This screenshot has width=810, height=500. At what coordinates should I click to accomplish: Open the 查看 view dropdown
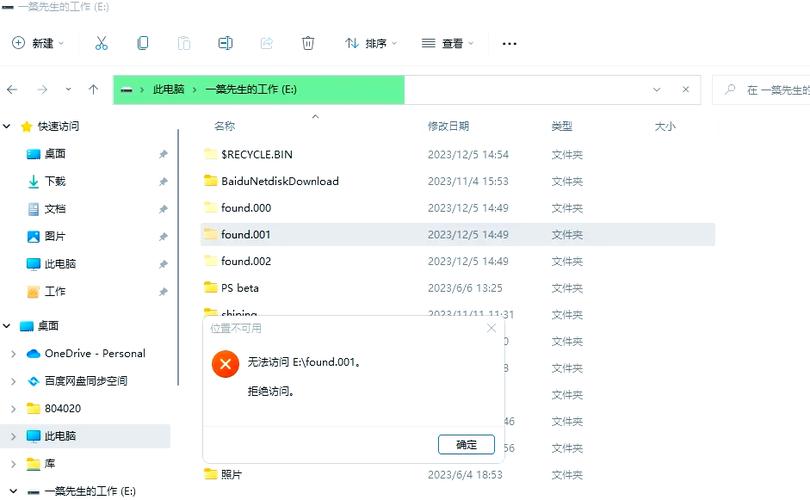(448, 43)
